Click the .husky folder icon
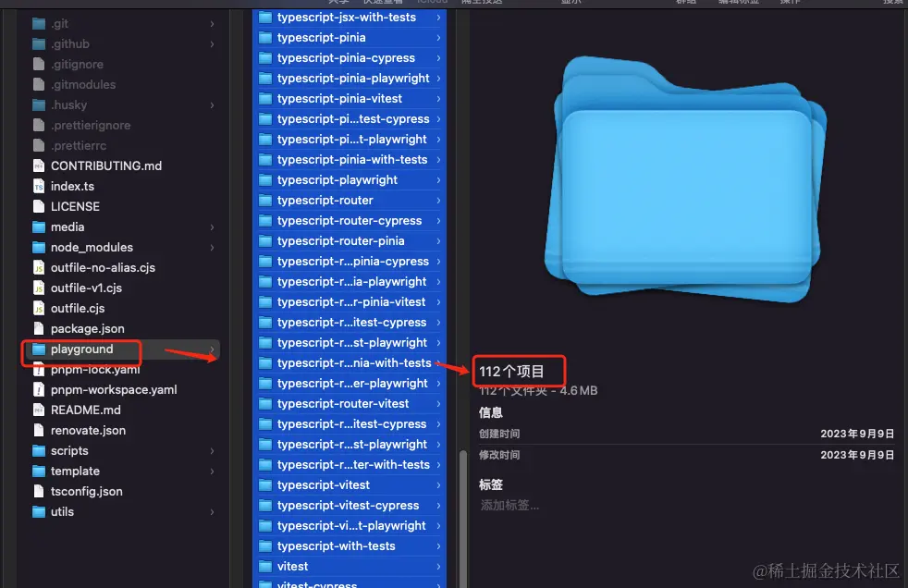 pyautogui.click(x=39, y=104)
